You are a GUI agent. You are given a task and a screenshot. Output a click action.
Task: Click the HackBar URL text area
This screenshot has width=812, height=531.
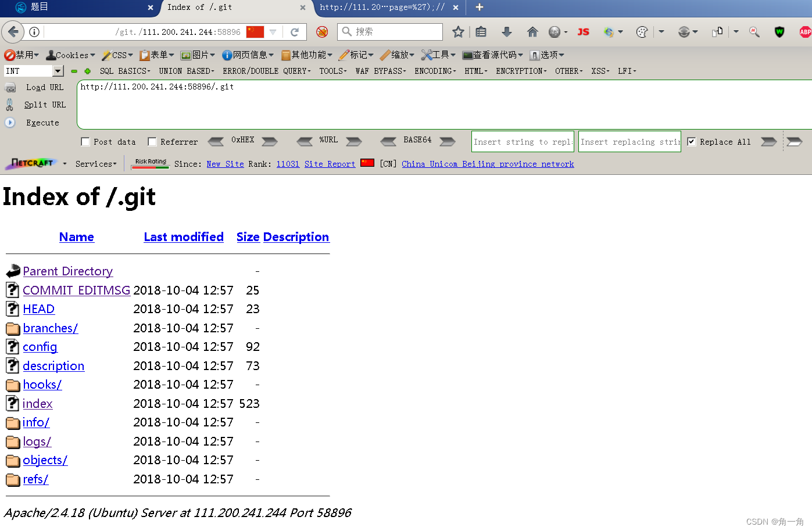445,105
